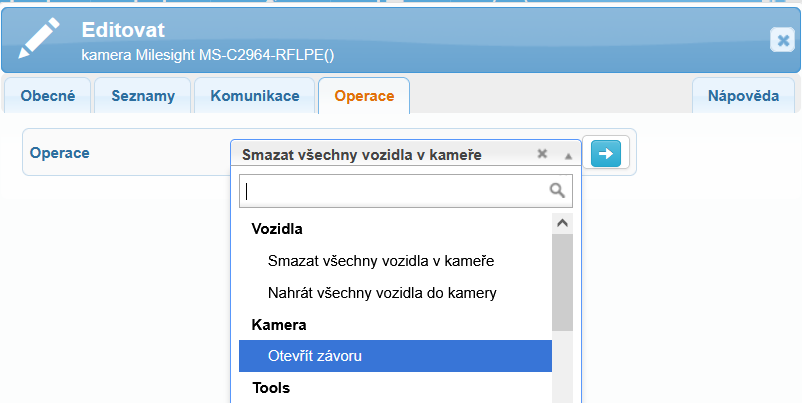Switch to the Seznamy tab
The height and width of the screenshot is (403, 802).
(x=143, y=96)
